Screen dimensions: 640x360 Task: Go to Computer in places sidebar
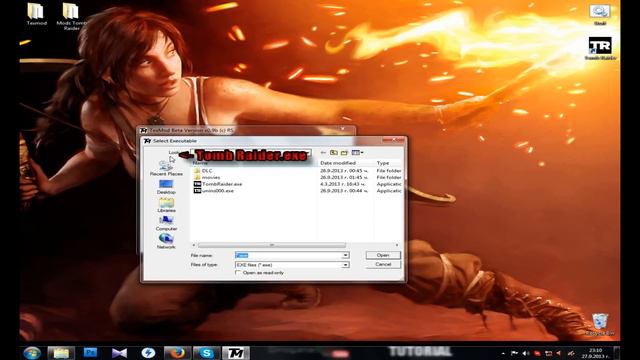coord(166,223)
